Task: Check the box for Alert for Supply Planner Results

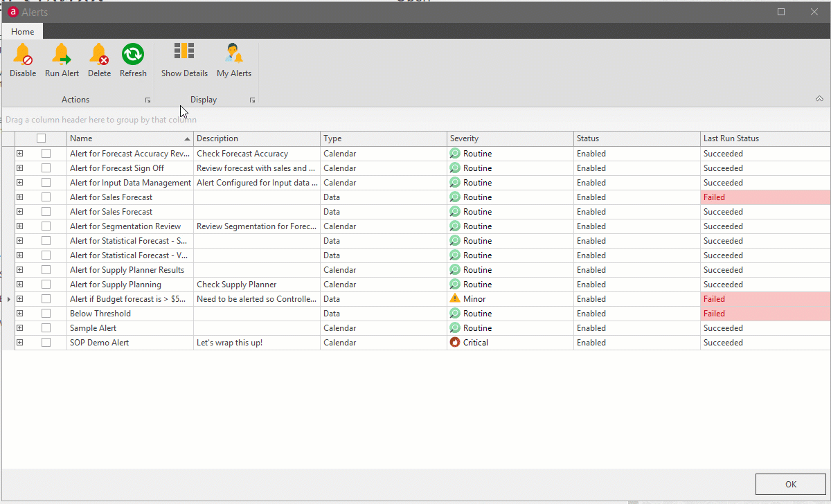Action: point(46,270)
